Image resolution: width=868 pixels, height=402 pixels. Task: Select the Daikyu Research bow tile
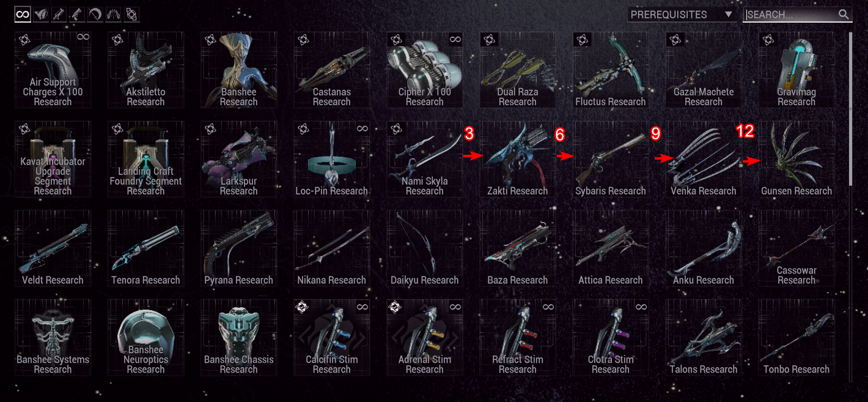click(424, 248)
